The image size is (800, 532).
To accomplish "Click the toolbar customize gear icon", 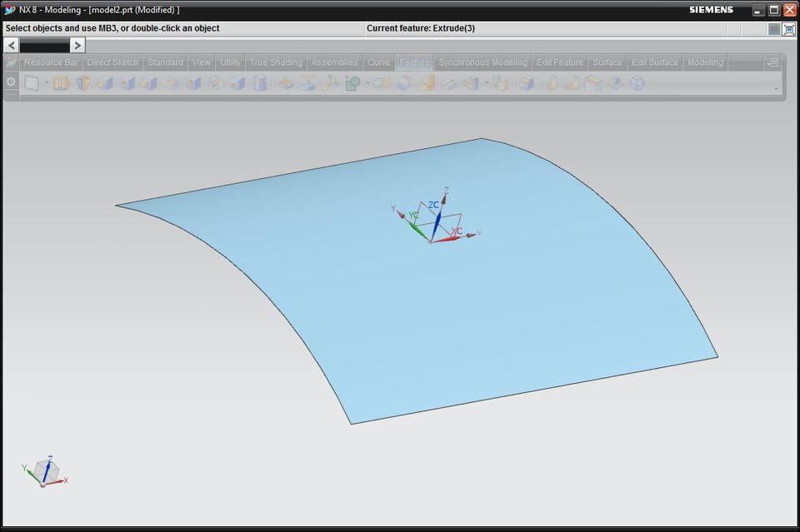I will (10, 81).
